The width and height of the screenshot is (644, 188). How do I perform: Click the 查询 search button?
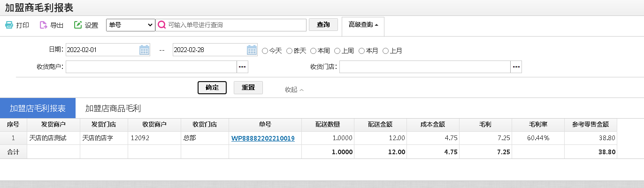323,25
